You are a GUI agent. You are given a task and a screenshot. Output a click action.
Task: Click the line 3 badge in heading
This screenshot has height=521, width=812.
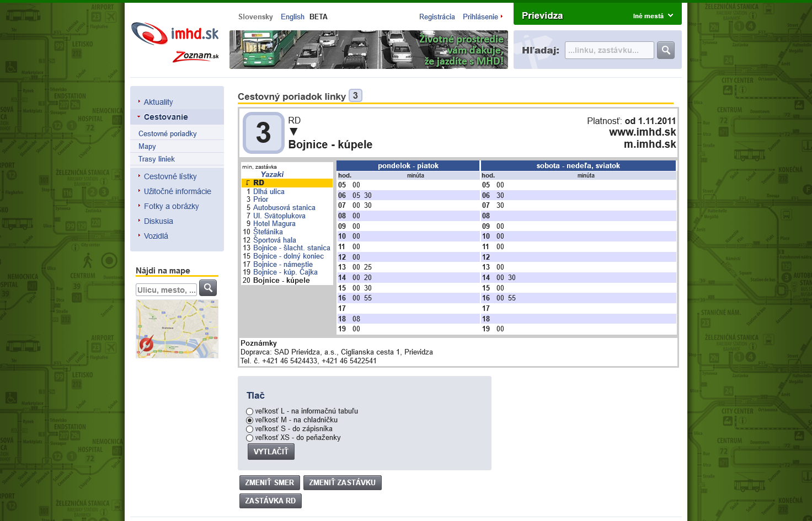pos(355,96)
